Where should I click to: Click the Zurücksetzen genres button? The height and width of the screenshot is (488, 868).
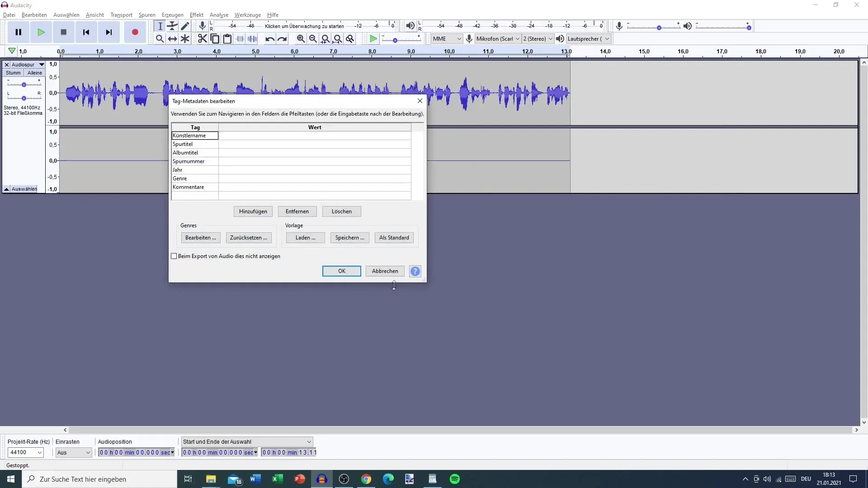click(x=249, y=238)
